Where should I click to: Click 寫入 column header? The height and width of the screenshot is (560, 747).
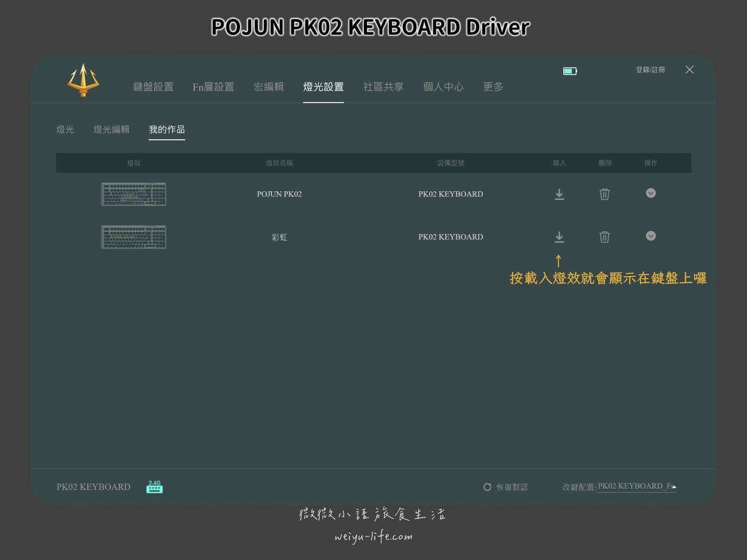(x=559, y=163)
